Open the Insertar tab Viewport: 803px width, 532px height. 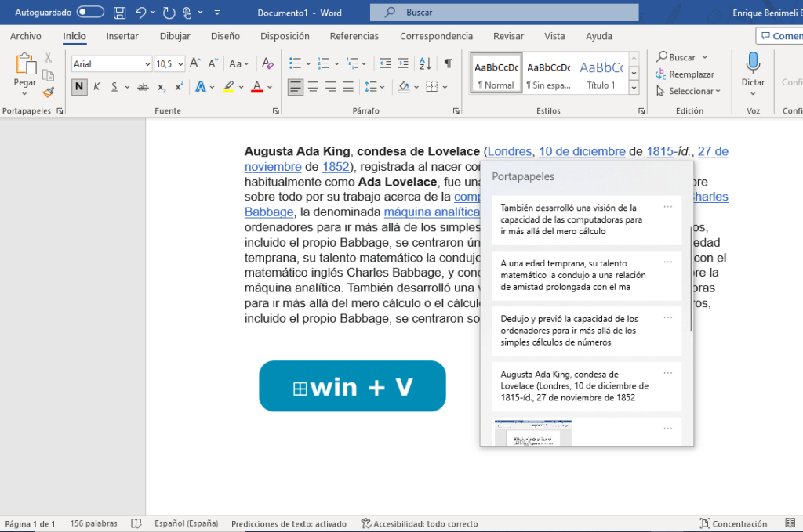click(x=122, y=36)
